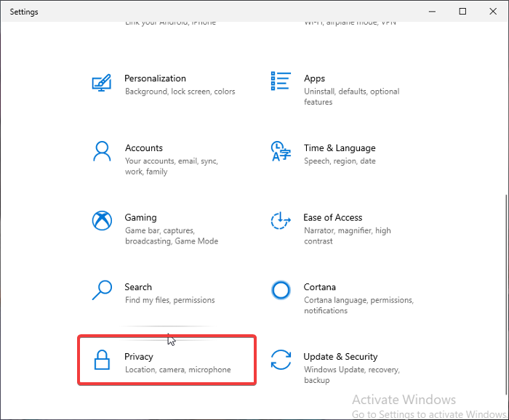The width and height of the screenshot is (509, 420).
Task: Open the Personalization settings title
Action: click(x=155, y=78)
